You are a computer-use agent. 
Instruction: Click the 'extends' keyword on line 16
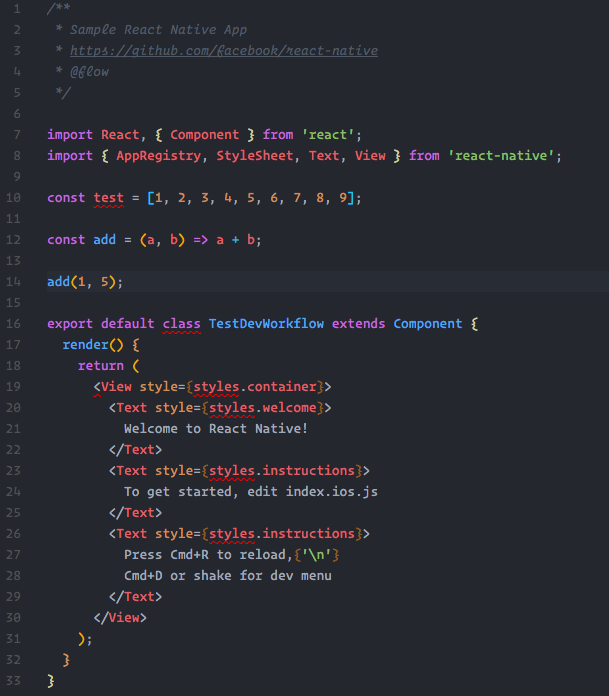click(359, 324)
